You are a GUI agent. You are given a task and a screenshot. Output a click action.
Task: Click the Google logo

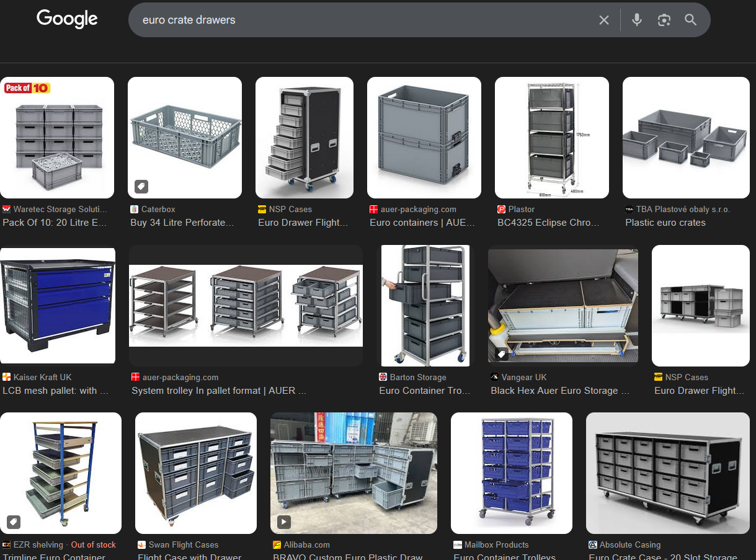coord(67,19)
